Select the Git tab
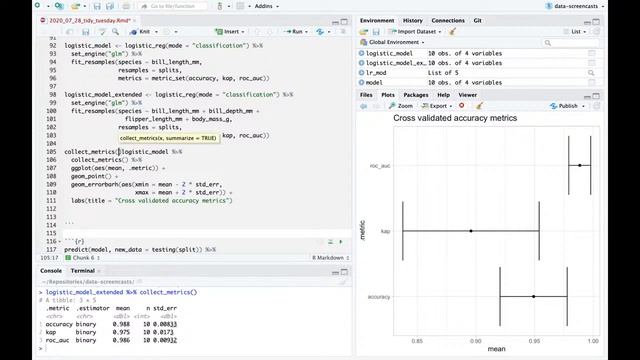 pos(478,20)
